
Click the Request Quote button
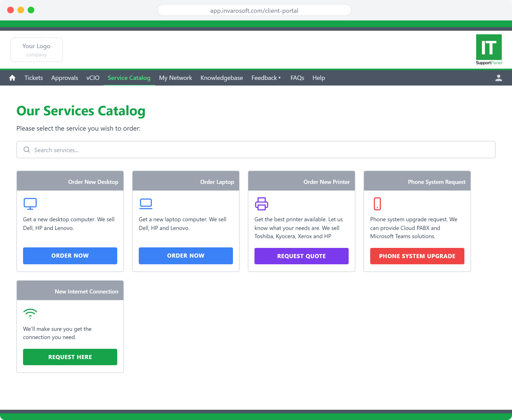click(x=302, y=256)
